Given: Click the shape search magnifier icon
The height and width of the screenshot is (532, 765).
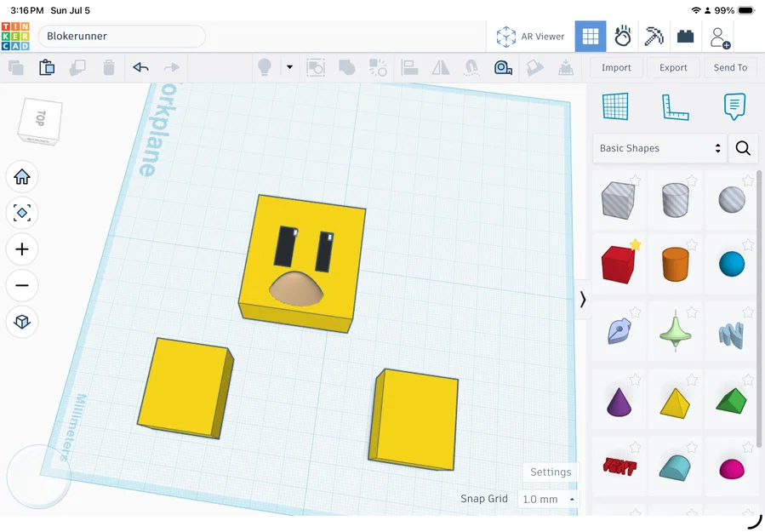Looking at the screenshot, I should 743,148.
